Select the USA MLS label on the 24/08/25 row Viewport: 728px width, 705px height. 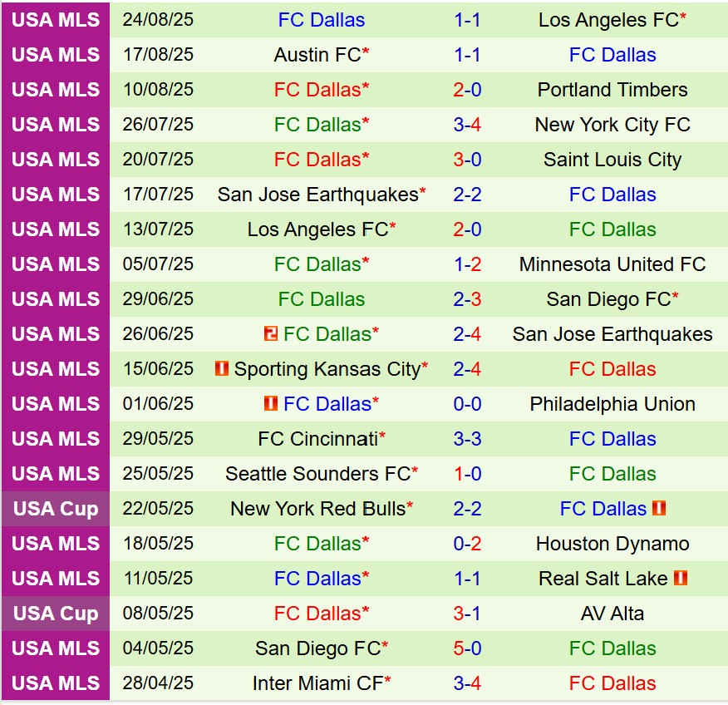click(56, 20)
